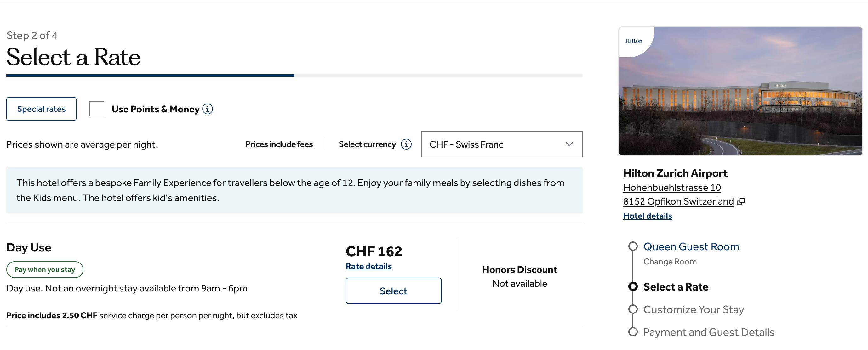Open the Use Points & Money info tooltip
868x350 pixels.
click(x=208, y=109)
